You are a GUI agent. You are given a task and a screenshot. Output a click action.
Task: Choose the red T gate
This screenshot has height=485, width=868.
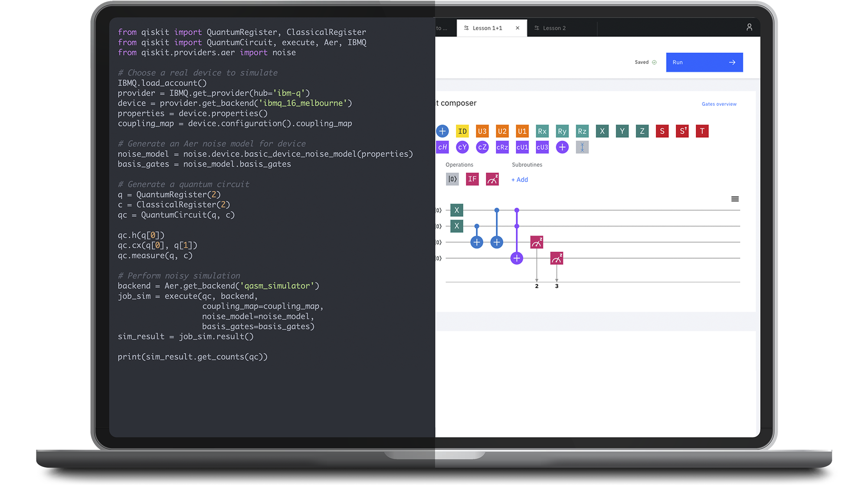pyautogui.click(x=702, y=131)
